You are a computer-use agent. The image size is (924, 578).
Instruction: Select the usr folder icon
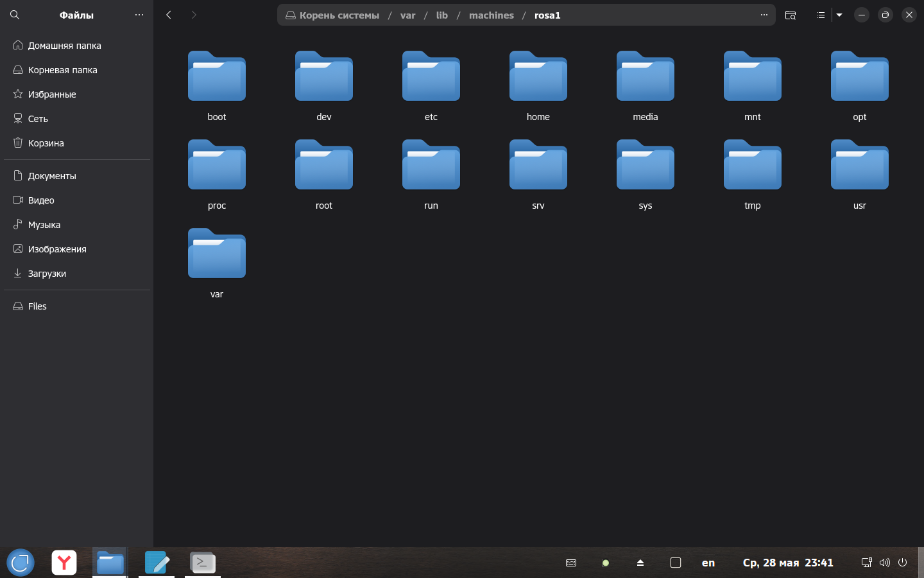859,166
